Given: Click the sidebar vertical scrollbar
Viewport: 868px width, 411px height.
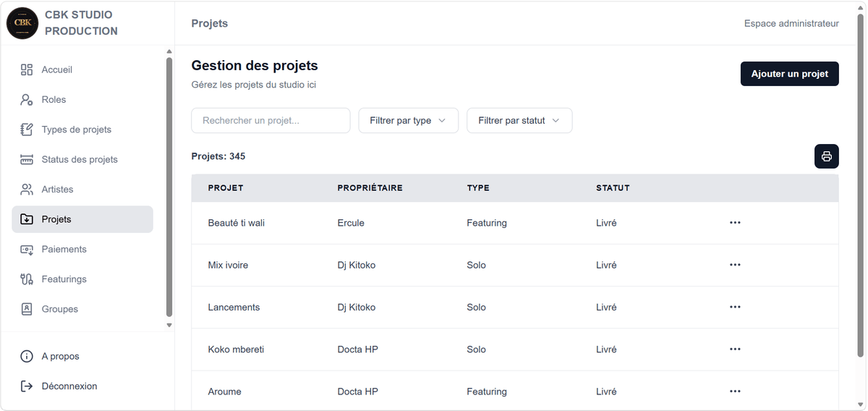Looking at the screenshot, I should [169, 187].
